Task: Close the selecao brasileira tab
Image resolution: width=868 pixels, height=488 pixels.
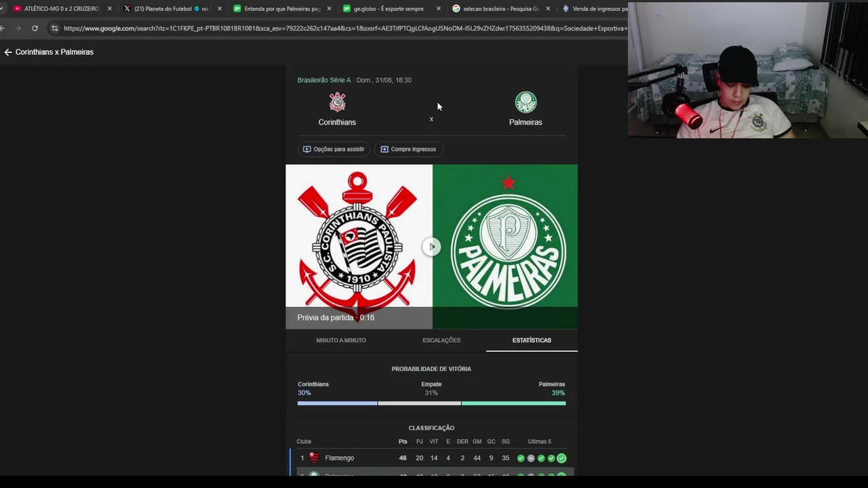Action: (x=548, y=9)
